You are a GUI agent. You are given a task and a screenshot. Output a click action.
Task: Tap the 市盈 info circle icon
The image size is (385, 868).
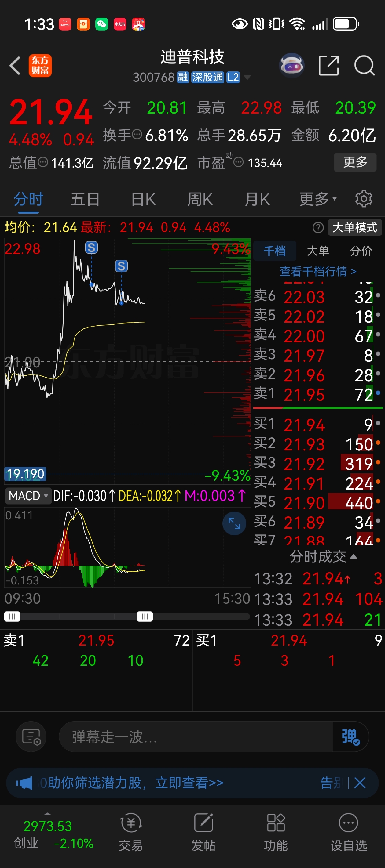(238, 162)
